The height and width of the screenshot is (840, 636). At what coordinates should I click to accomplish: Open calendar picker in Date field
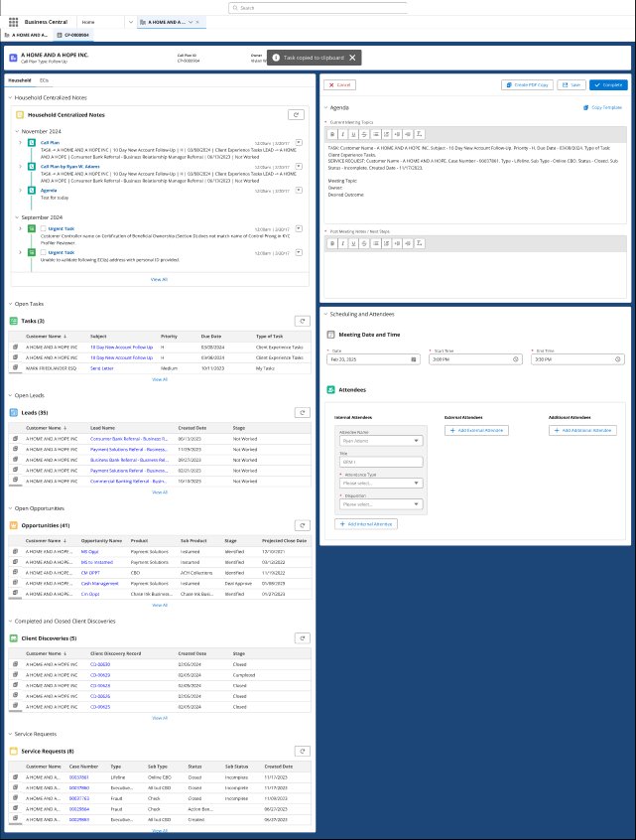click(x=414, y=359)
